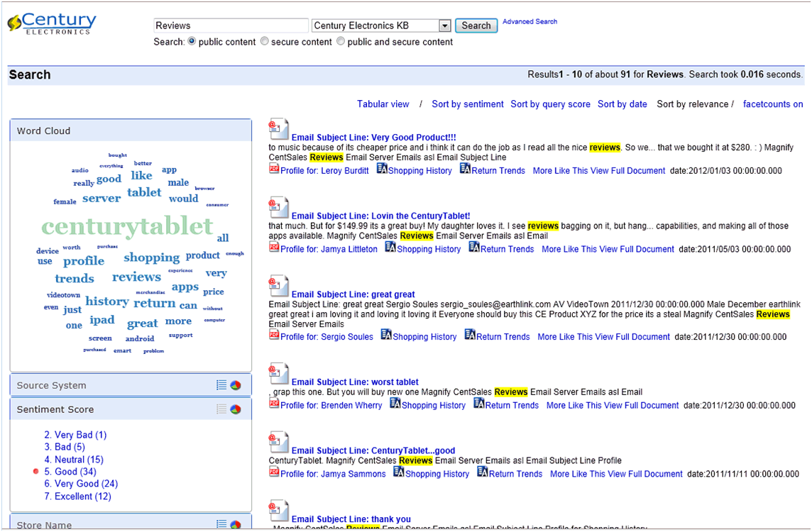This screenshot has height=532, width=812.
Task: Open Advanced Search link
Action: click(530, 22)
